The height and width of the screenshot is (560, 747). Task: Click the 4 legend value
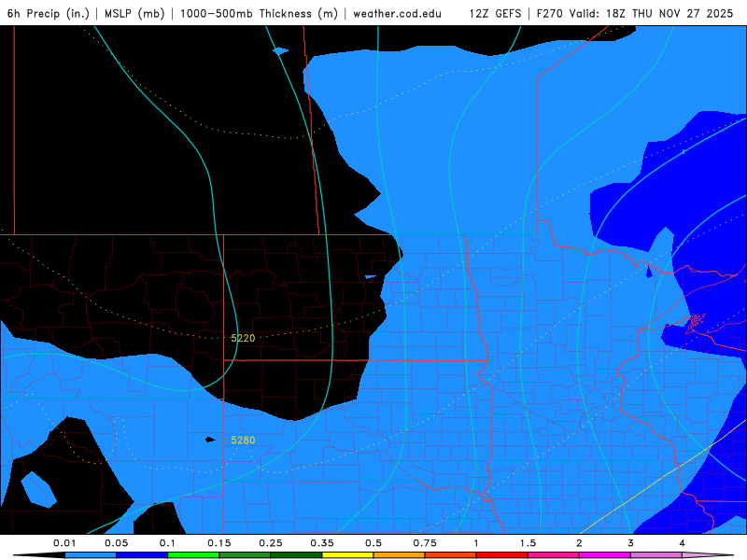[x=683, y=543]
